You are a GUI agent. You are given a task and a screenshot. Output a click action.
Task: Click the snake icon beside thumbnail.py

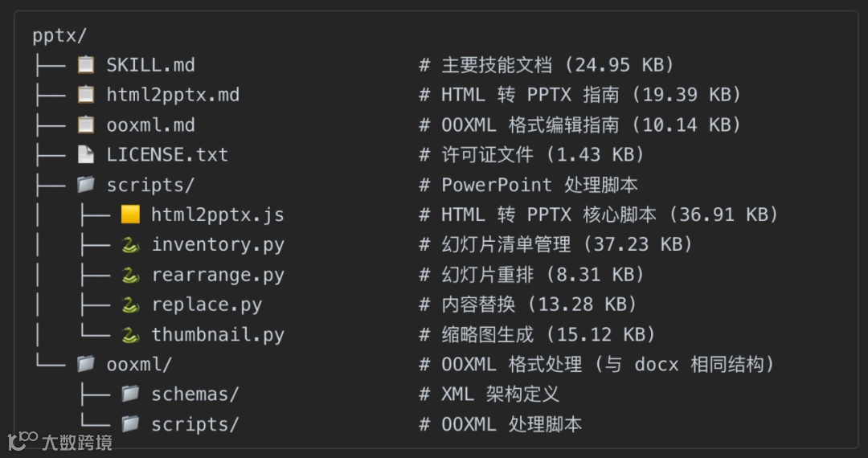[130, 334]
